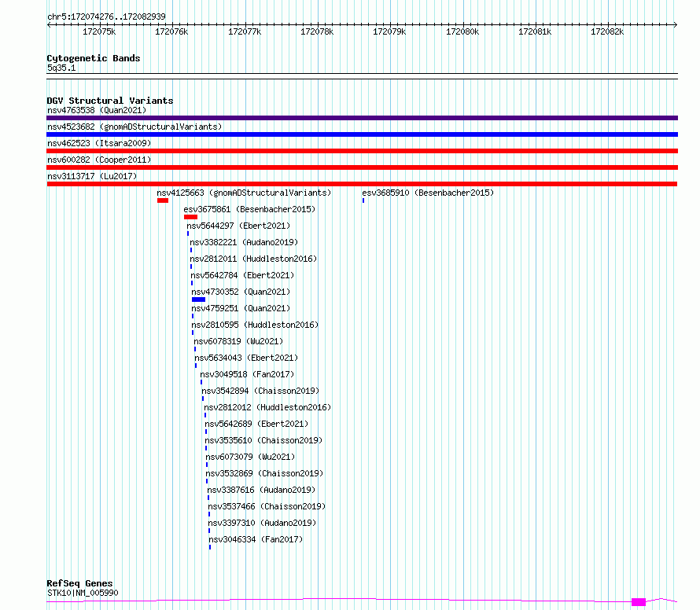Open the esv3675861 (Besenbacher2015) label
700x610 pixels.
[249, 209]
